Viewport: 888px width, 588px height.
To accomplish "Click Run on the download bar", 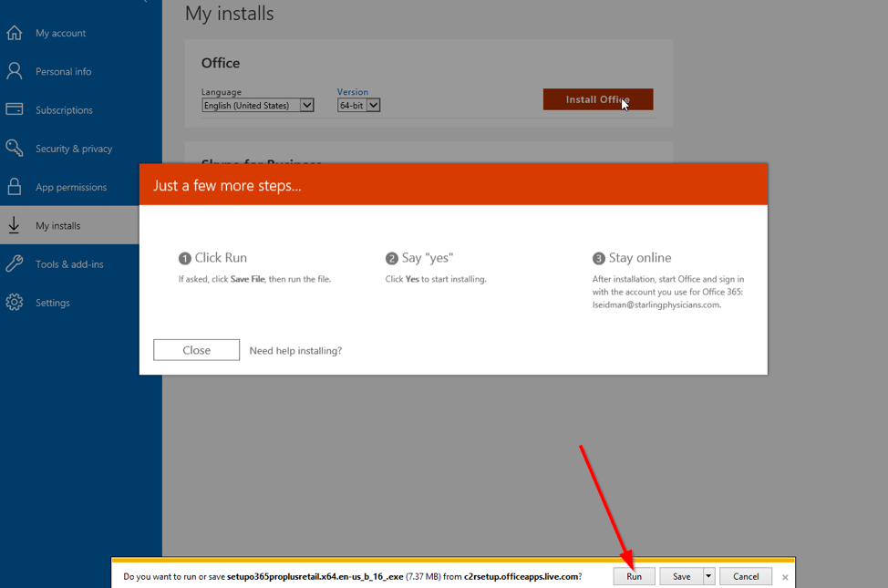I will pos(634,576).
